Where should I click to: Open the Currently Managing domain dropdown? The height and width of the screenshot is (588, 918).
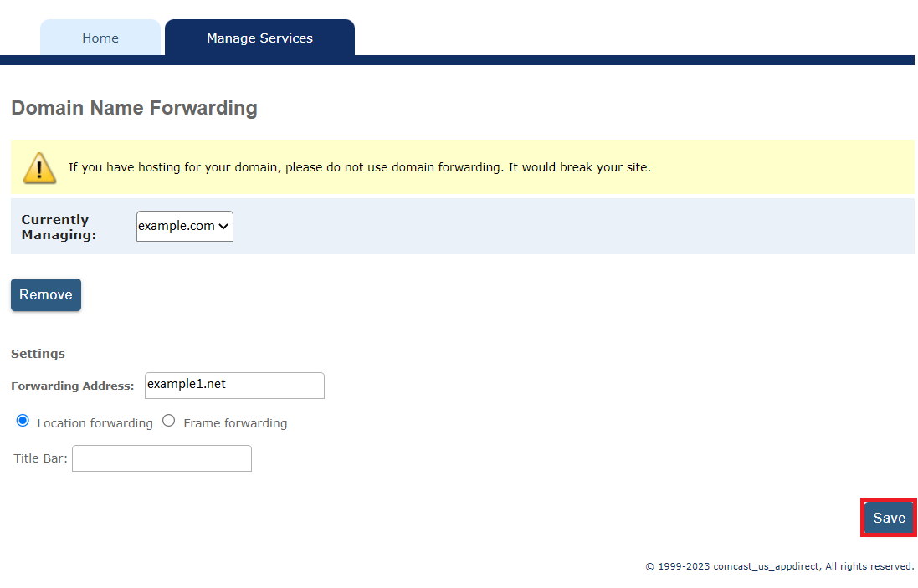tap(184, 226)
